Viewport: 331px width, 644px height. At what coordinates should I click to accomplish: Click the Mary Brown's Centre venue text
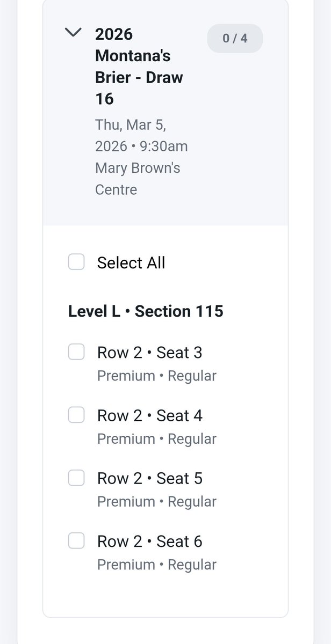coord(137,178)
